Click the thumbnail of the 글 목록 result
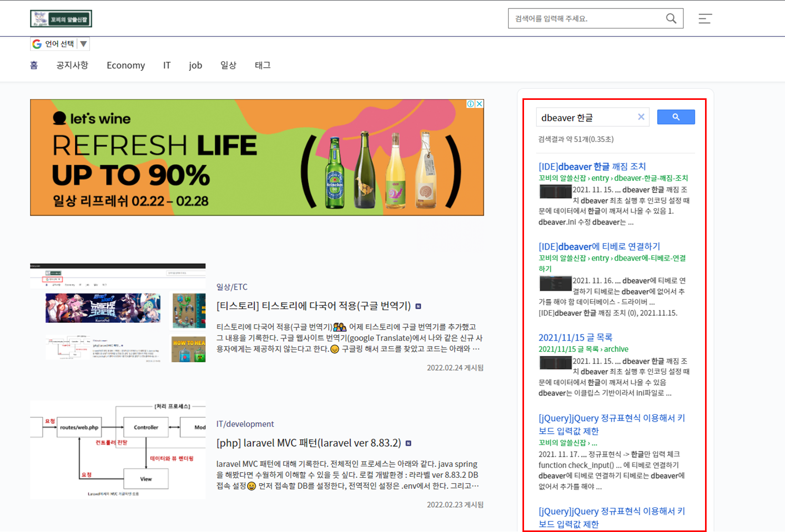The width and height of the screenshot is (785, 532). (555, 363)
